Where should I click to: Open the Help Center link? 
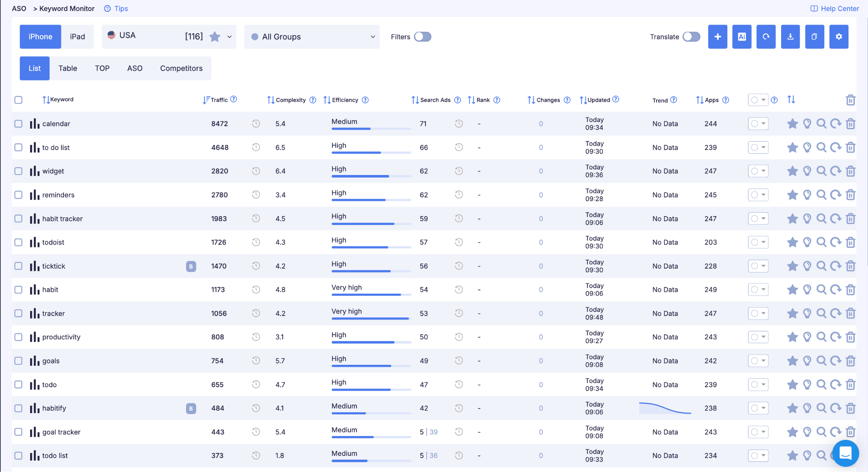[x=835, y=8]
